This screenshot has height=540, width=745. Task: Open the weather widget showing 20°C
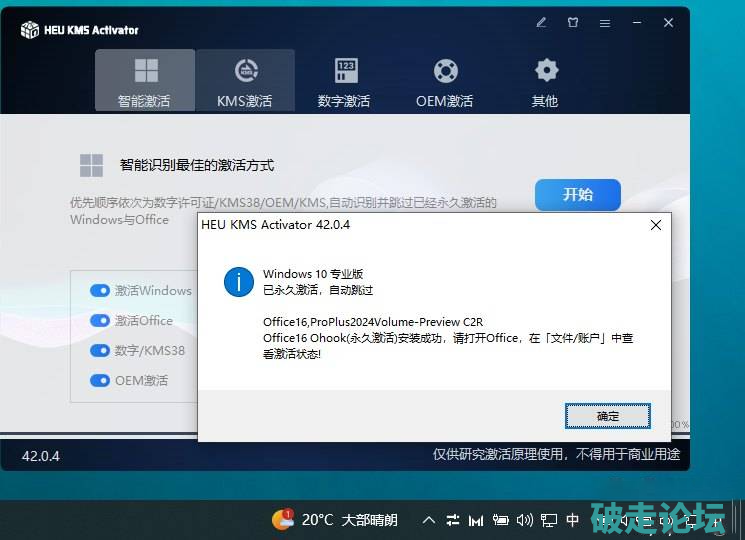(x=335, y=520)
